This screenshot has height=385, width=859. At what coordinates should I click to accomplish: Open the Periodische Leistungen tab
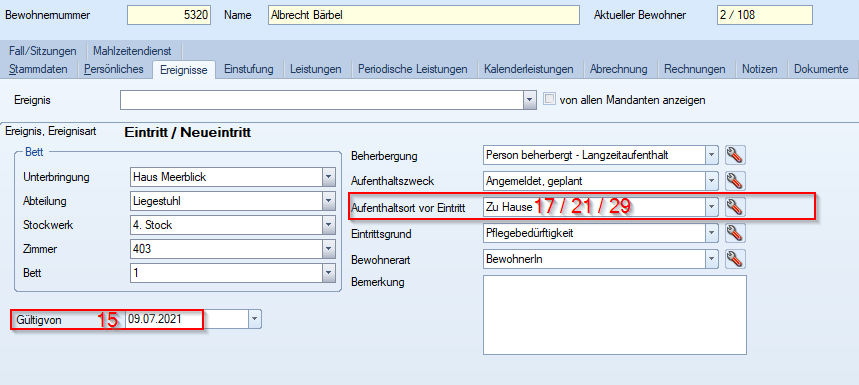pyautogui.click(x=413, y=69)
